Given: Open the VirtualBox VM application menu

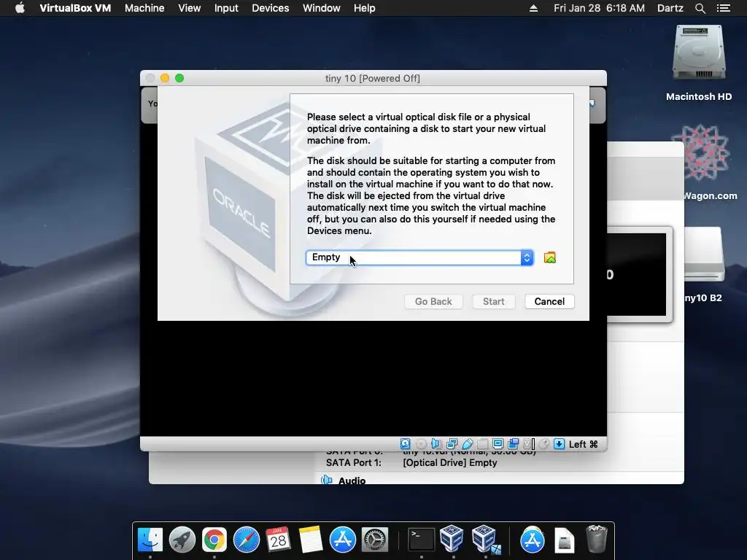Looking at the screenshot, I should click(x=75, y=8).
